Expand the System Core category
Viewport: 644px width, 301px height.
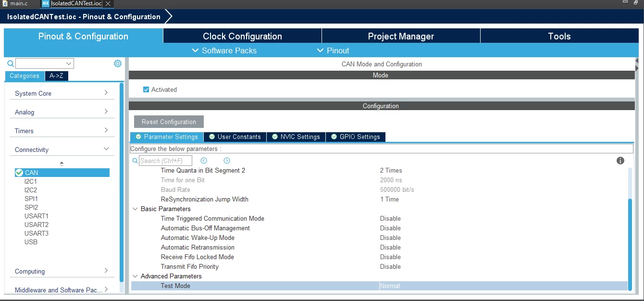[62, 93]
